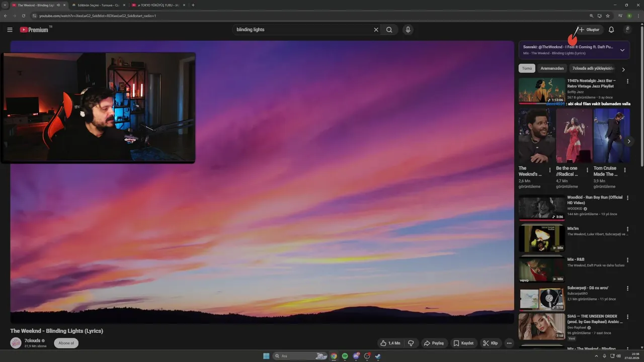This screenshot has height=362, width=644.
Task: Clear the search box with the X
Action: [376, 30]
